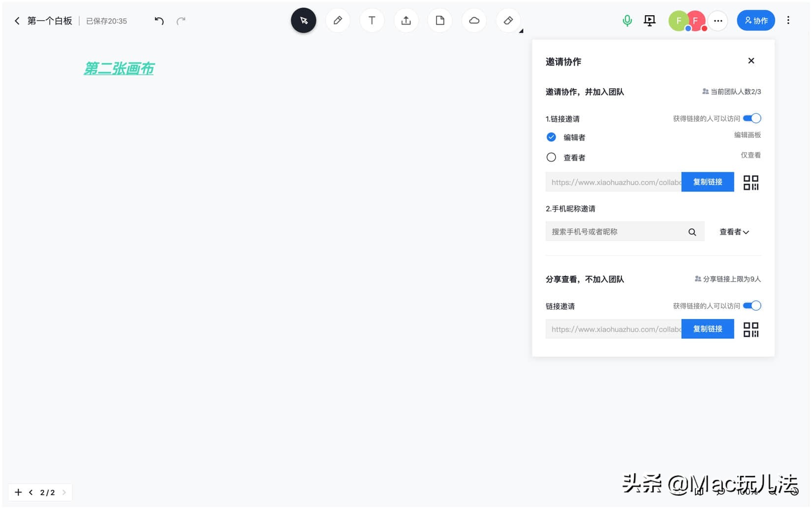Copy the share-only view link
Screen dimensions: 812x509
click(x=708, y=329)
